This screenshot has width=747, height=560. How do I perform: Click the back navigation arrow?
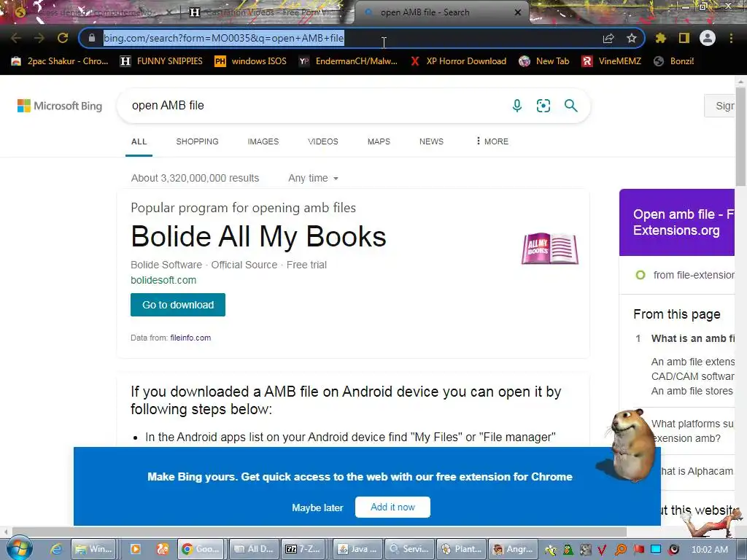pyautogui.click(x=16, y=38)
